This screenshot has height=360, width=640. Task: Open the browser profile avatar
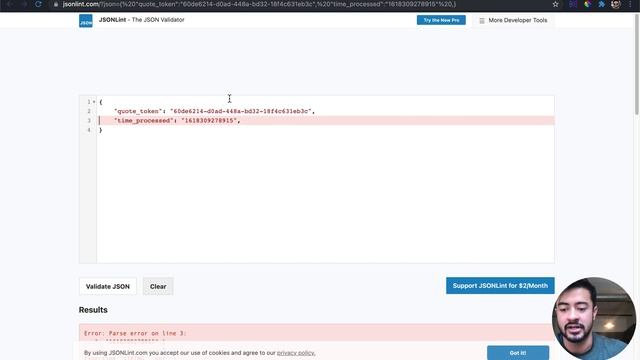[x=616, y=4]
